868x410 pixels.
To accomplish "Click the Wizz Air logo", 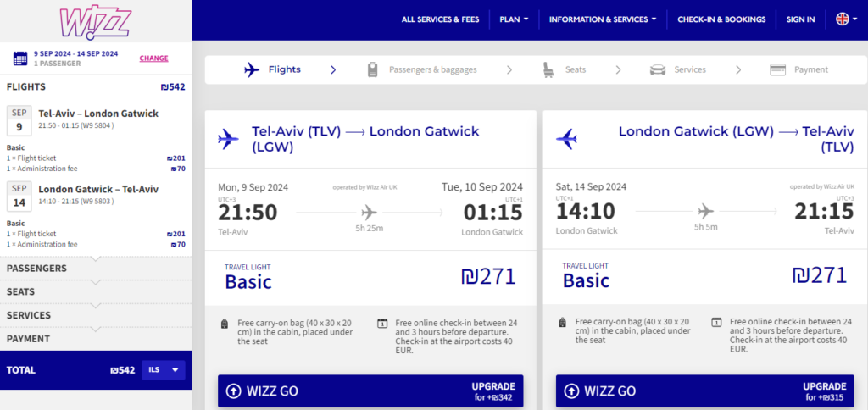I will click(x=95, y=21).
